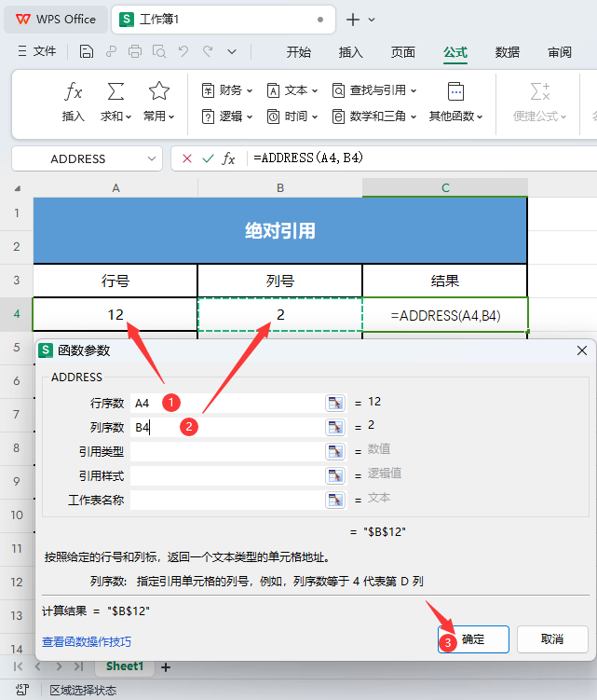
Task: Click the 工作表名称 input field
Action: click(x=227, y=500)
